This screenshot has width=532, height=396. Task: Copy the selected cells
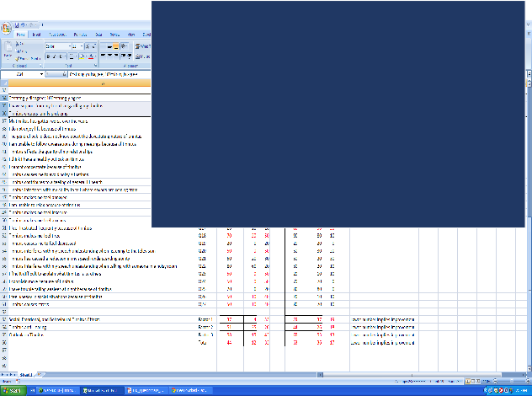[x=19, y=51]
